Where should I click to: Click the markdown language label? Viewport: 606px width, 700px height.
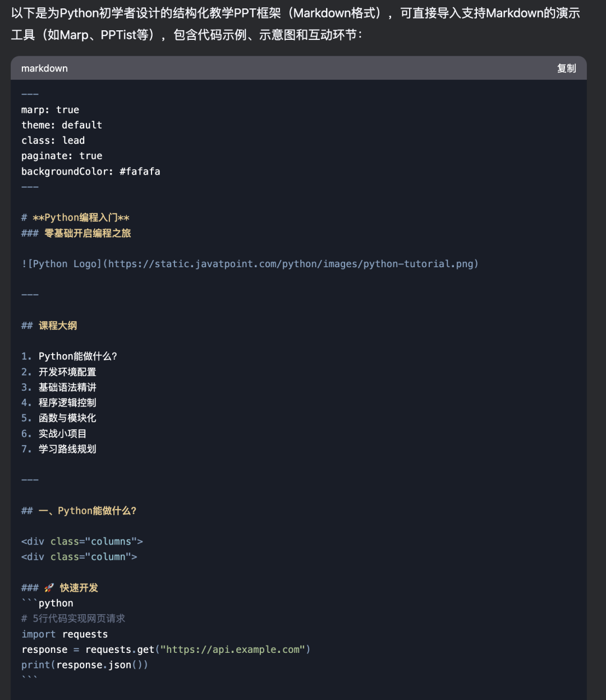[44, 68]
